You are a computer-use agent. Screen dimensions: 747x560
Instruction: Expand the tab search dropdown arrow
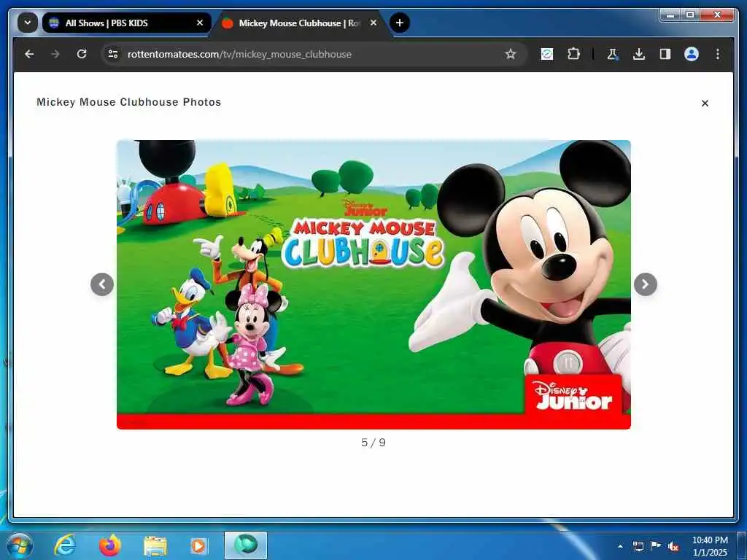(x=28, y=23)
